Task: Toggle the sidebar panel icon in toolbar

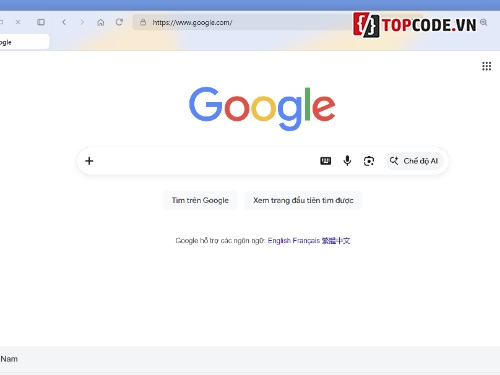Action: click(x=41, y=22)
